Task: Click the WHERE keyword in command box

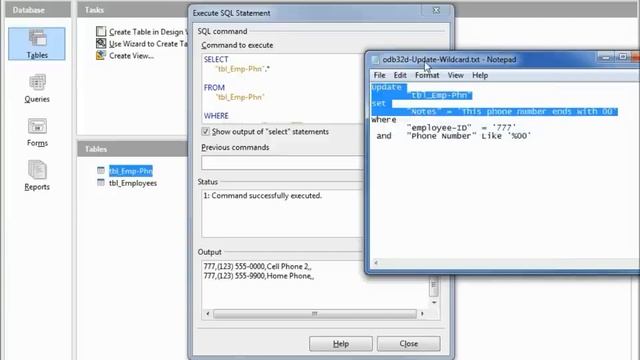Action: coord(216,116)
